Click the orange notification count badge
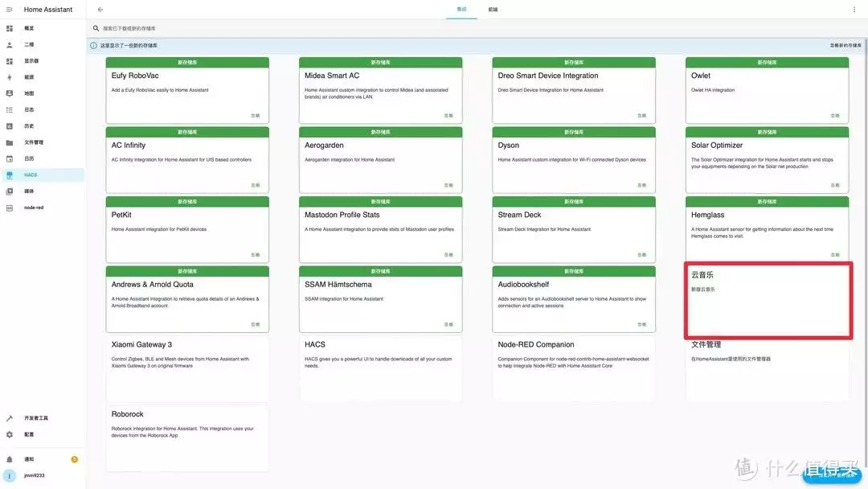Image resolution: width=868 pixels, height=489 pixels. pyautogui.click(x=74, y=459)
